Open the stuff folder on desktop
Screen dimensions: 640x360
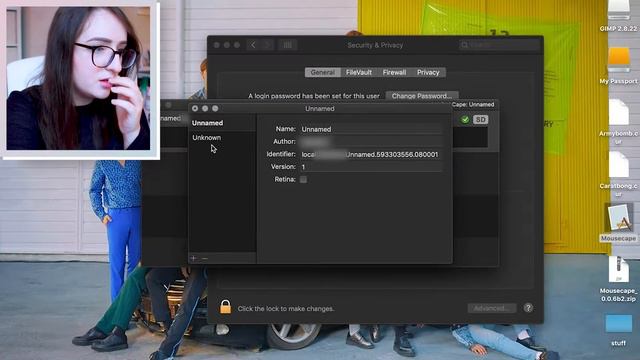618,330
